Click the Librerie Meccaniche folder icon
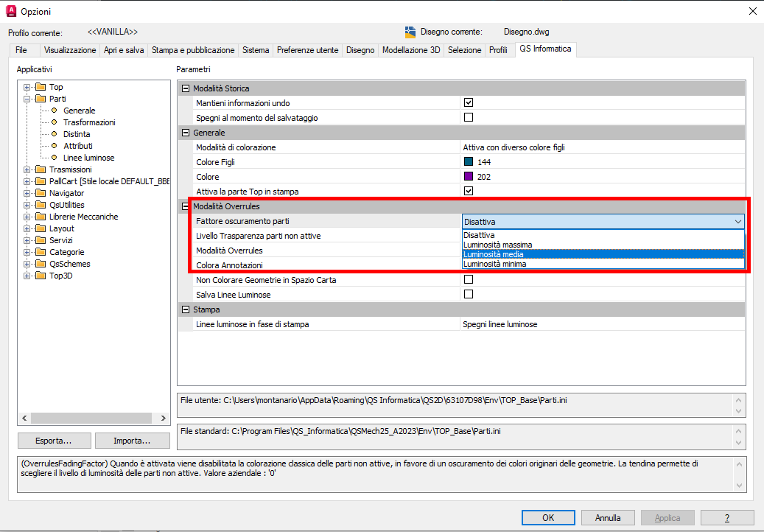The height and width of the screenshot is (532, 764). tap(41, 217)
